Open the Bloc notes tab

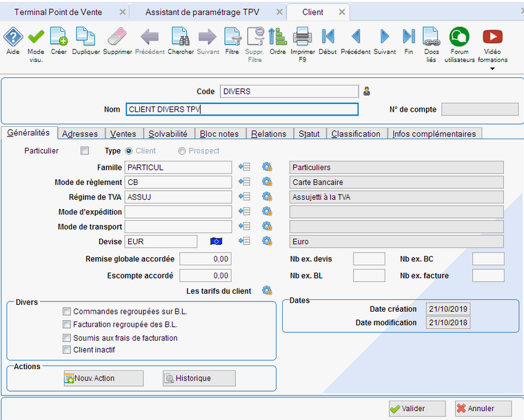tap(219, 134)
